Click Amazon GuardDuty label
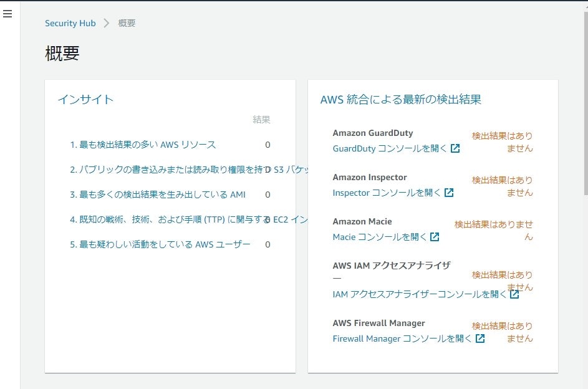The image size is (588, 389). pos(373,133)
